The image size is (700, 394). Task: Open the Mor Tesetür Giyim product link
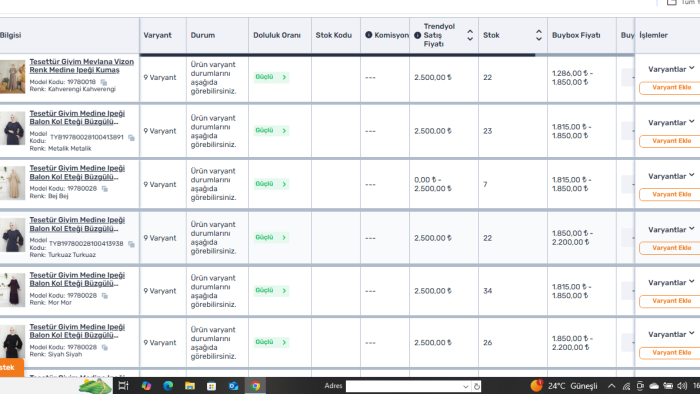[x=77, y=280]
